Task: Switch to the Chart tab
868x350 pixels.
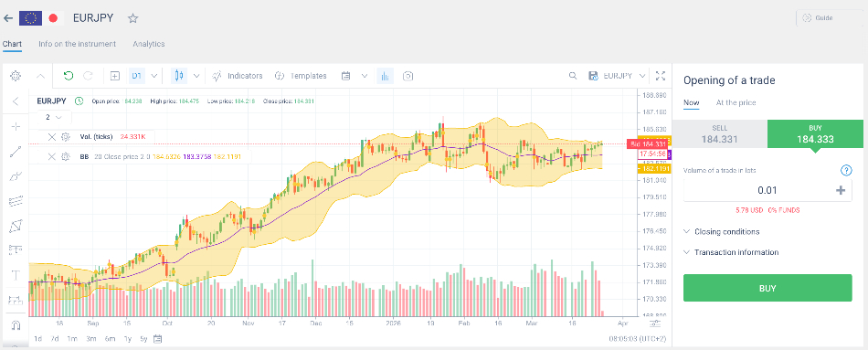Action: click(x=12, y=44)
